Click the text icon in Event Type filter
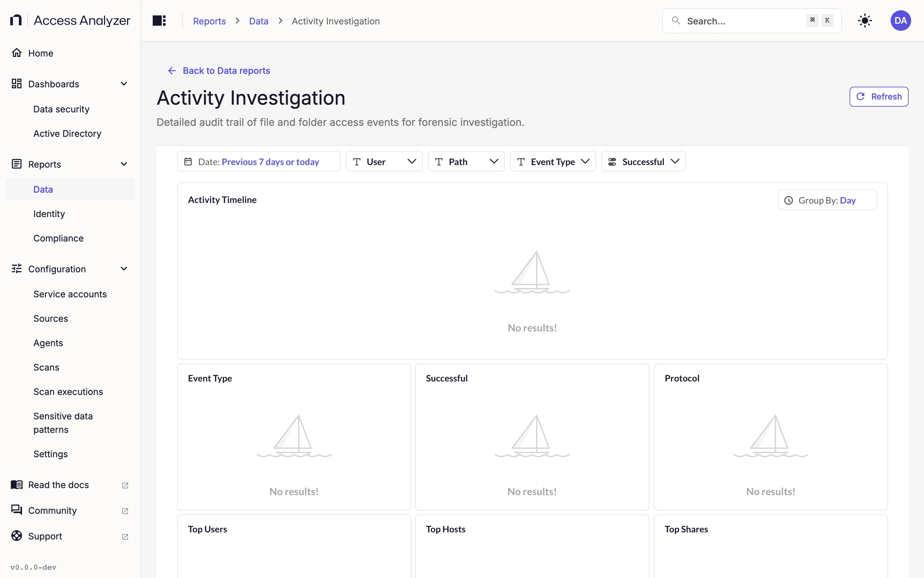 (521, 162)
